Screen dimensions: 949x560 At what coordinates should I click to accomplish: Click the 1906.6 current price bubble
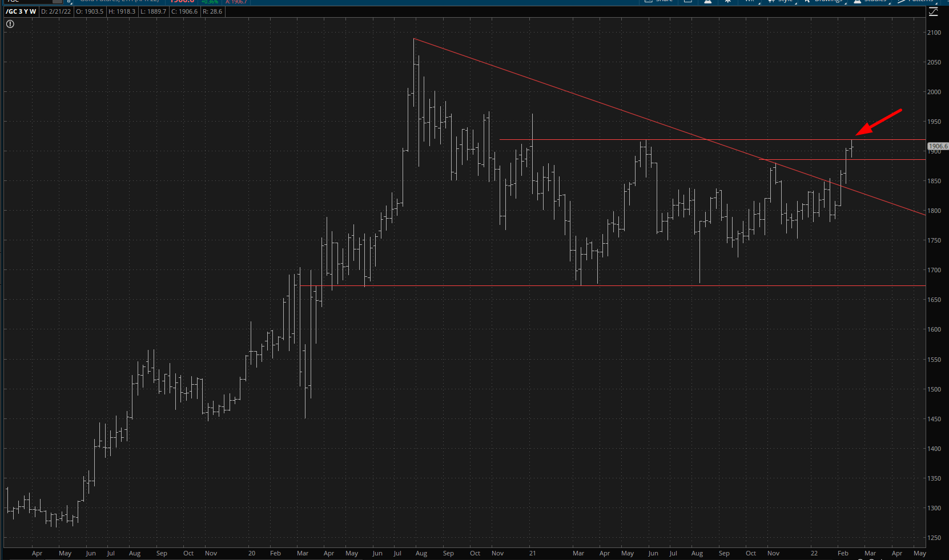tap(938, 146)
